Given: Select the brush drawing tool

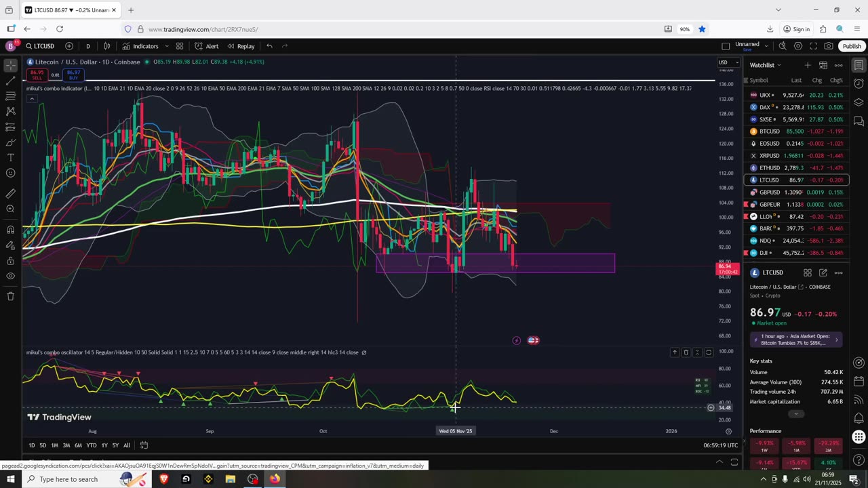Looking at the screenshot, I should (x=11, y=142).
